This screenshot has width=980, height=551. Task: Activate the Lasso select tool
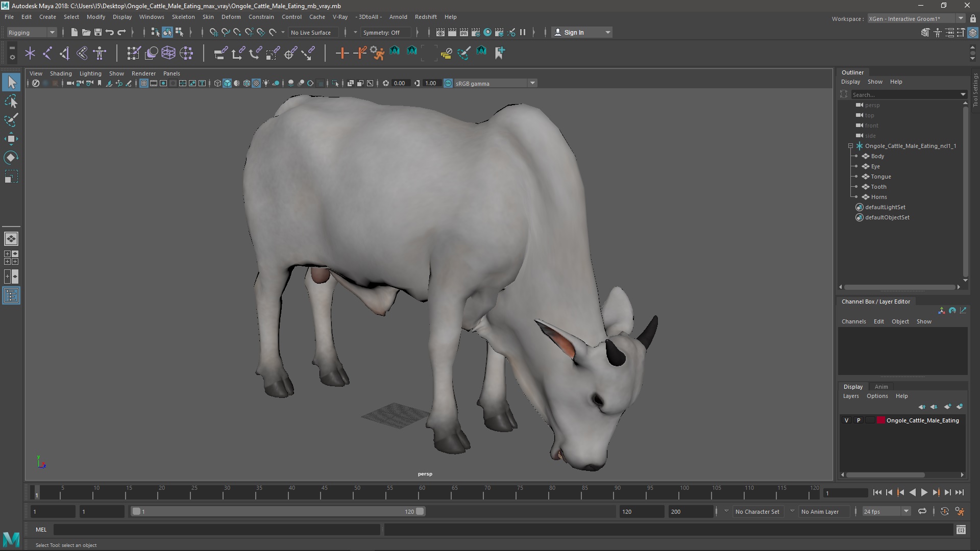[11, 102]
